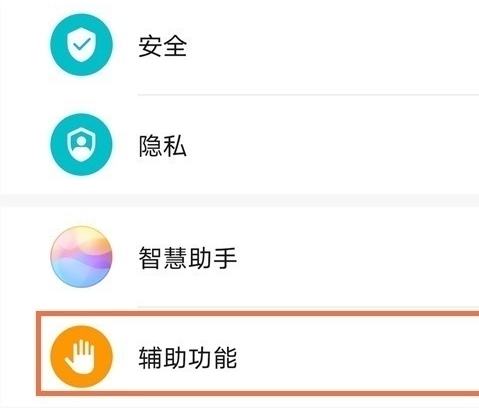Viewport: 479px width, 408px height.
Task: Open the highlighted 辅助功能 entry
Action: click(x=257, y=354)
